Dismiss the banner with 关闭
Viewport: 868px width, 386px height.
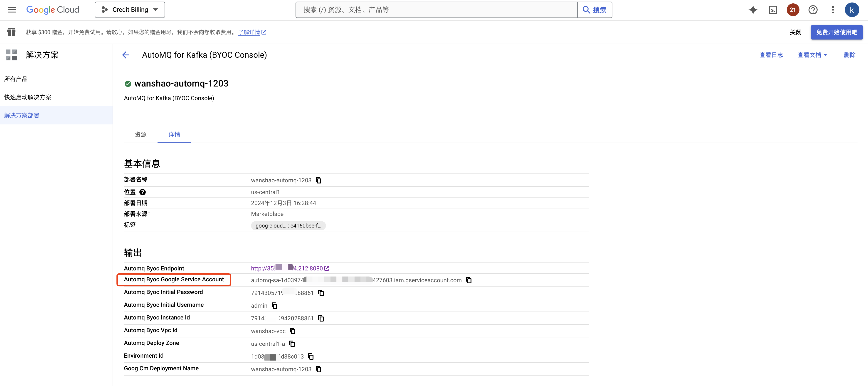796,32
